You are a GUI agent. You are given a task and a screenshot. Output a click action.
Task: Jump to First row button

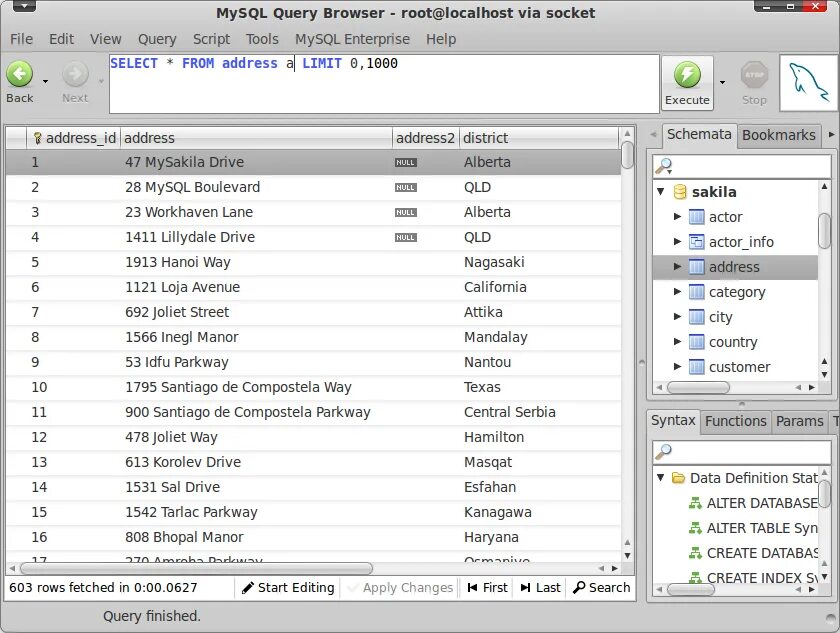coord(487,587)
